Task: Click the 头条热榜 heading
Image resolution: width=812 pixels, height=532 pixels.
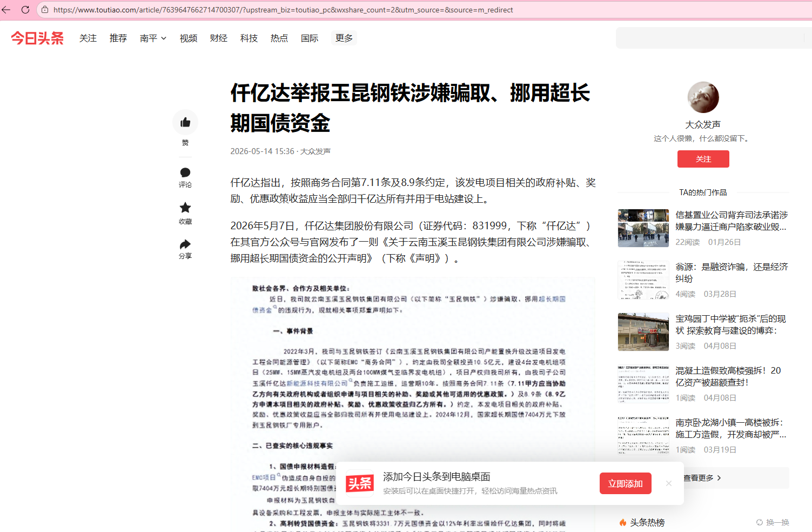Action: (x=647, y=522)
